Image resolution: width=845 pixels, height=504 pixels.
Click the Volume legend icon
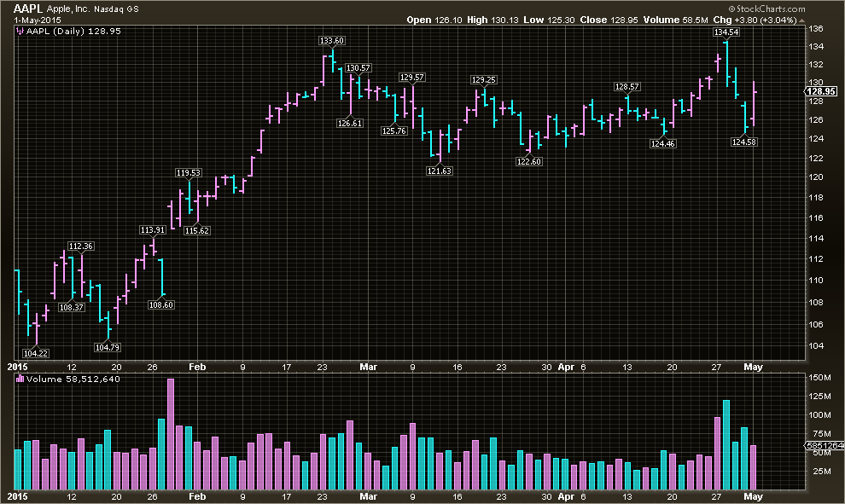click(x=19, y=380)
